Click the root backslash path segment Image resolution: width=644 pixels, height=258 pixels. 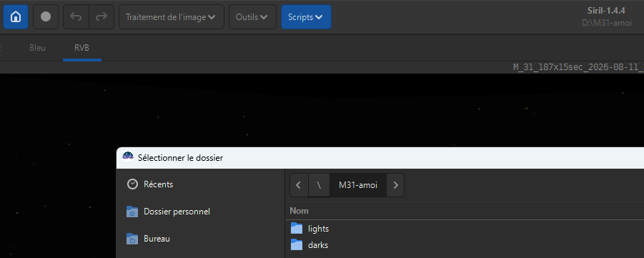pos(319,185)
